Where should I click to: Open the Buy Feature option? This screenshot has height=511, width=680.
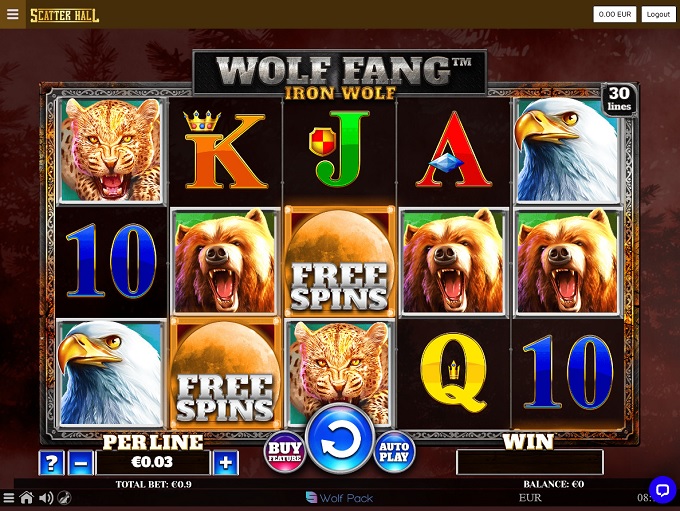point(284,452)
